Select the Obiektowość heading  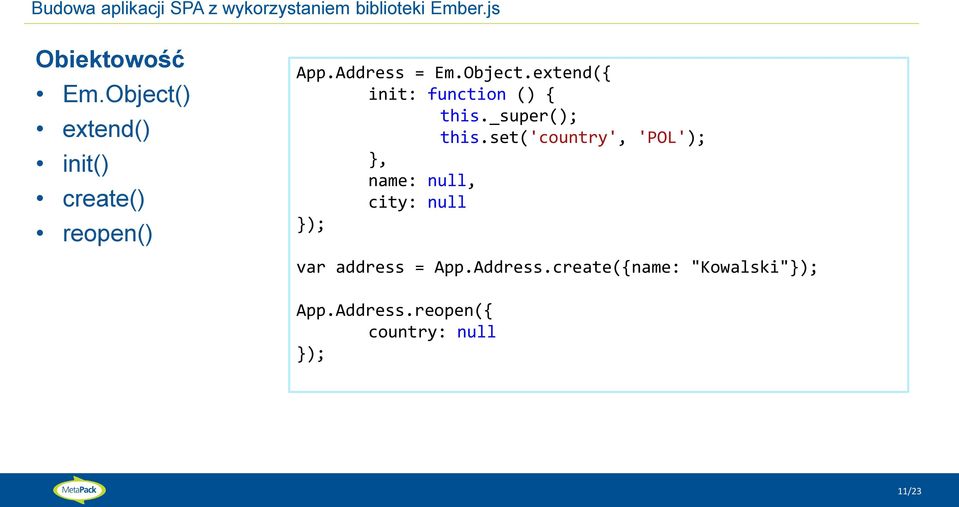pos(110,59)
